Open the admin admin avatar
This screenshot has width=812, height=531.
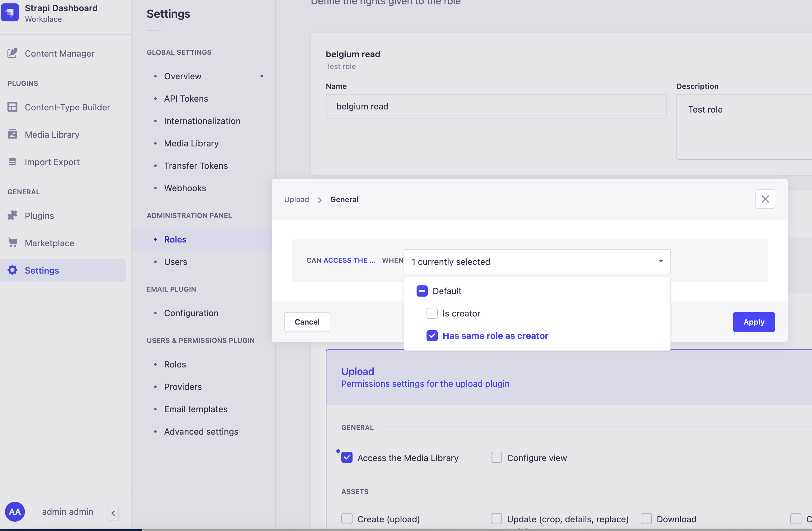pyautogui.click(x=15, y=511)
